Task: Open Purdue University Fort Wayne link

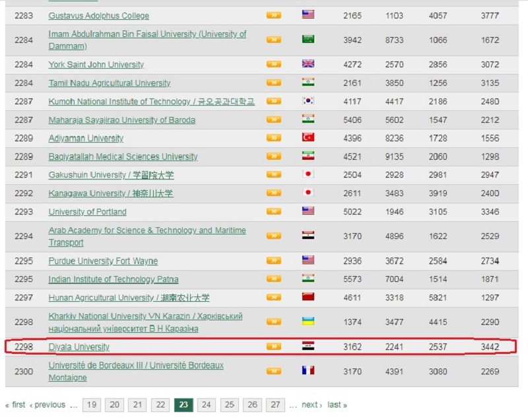Action: pyautogui.click(x=103, y=262)
